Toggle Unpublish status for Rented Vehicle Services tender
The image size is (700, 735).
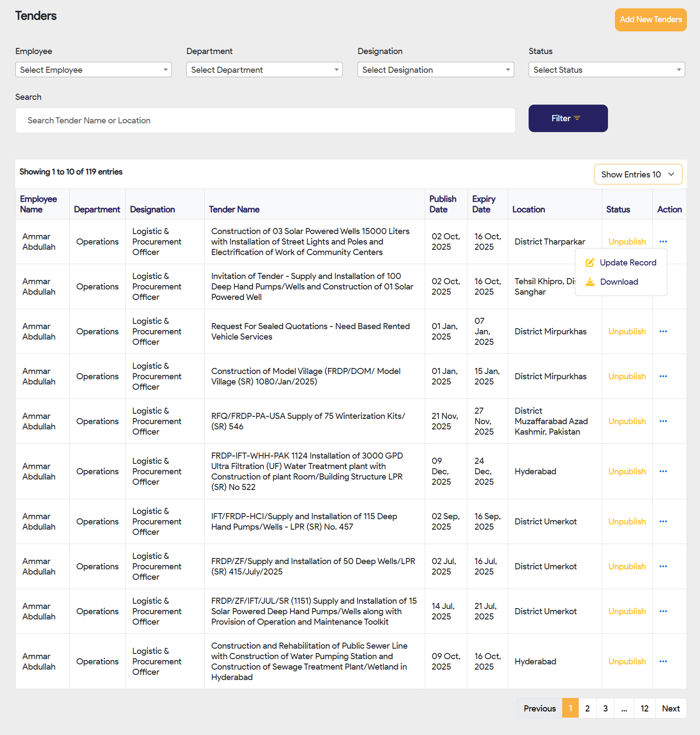click(627, 331)
